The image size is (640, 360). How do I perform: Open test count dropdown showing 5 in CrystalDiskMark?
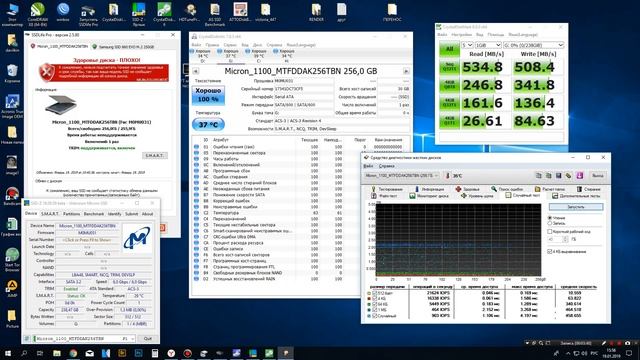coord(467,45)
